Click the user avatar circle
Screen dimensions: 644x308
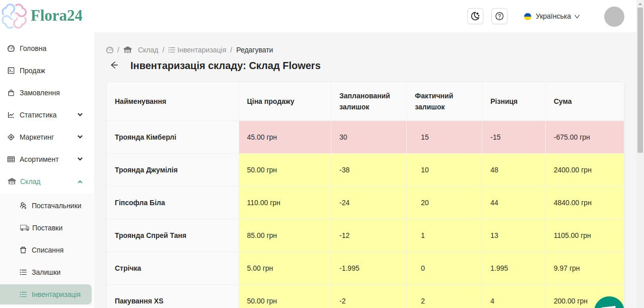[614, 17]
